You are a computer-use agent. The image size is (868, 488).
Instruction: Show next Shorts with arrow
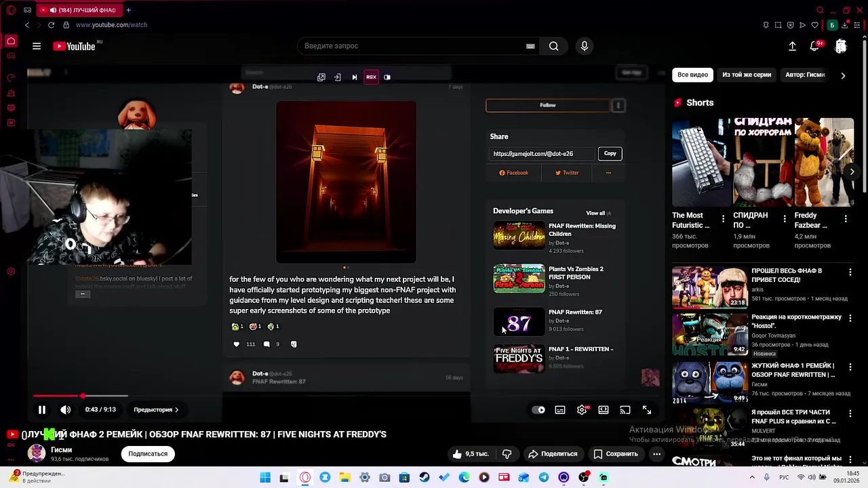pos(852,171)
